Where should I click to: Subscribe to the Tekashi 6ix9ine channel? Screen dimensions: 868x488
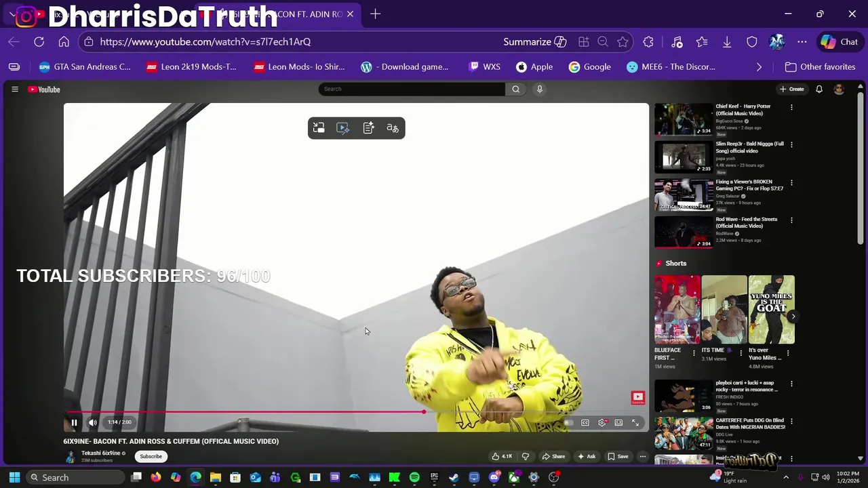pyautogui.click(x=151, y=456)
